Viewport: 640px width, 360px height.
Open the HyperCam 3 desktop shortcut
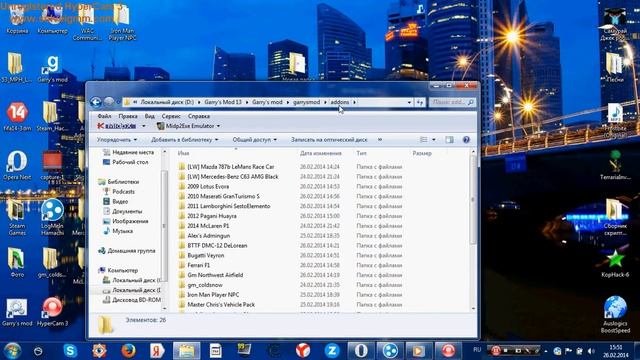pyautogui.click(x=52, y=312)
